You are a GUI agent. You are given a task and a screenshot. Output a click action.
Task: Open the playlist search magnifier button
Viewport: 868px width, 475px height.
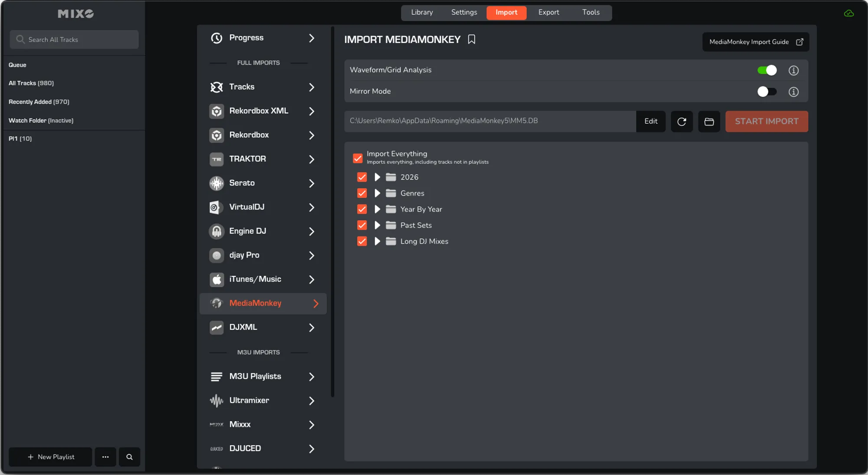(129, 457)
